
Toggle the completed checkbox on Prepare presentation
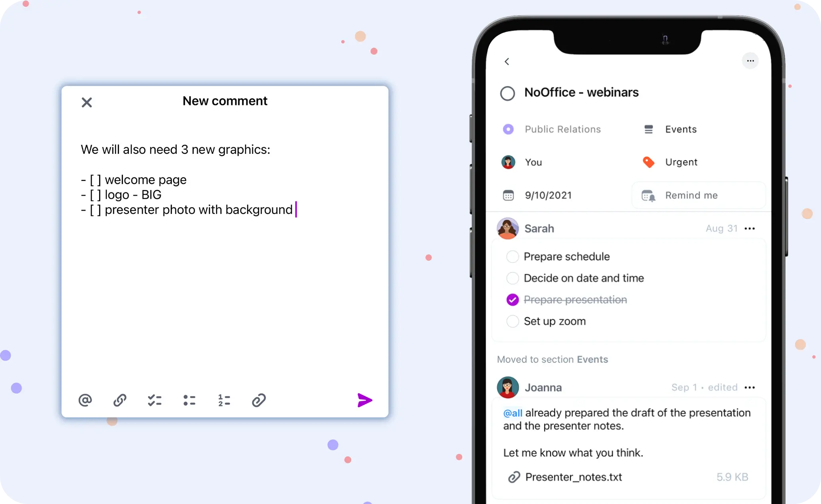512,299
